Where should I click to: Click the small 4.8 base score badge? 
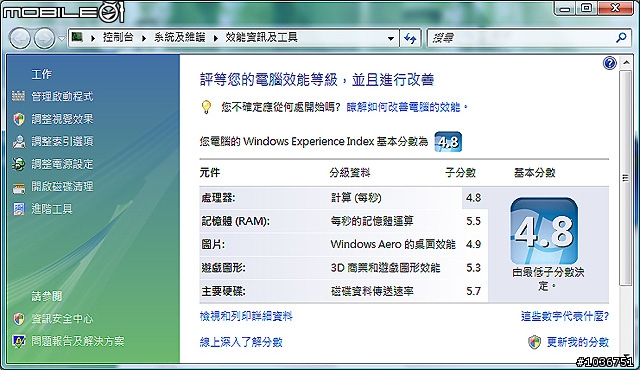[448, 142]
